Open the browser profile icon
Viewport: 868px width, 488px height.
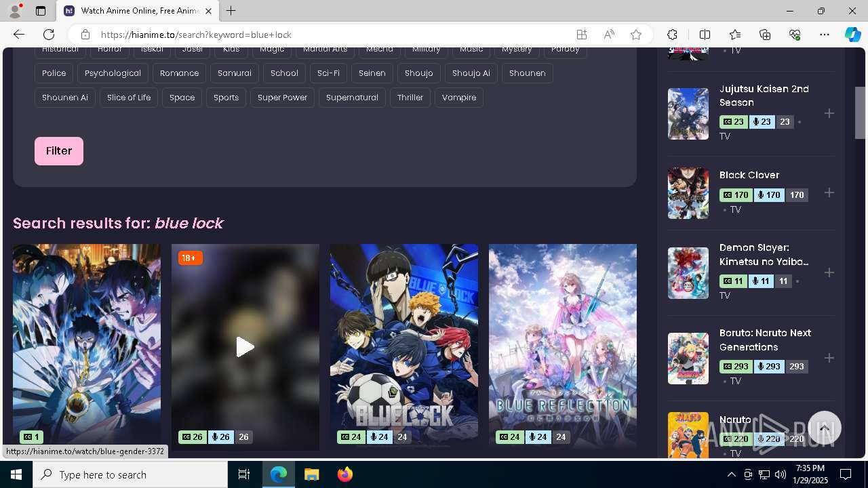[15, 11]
